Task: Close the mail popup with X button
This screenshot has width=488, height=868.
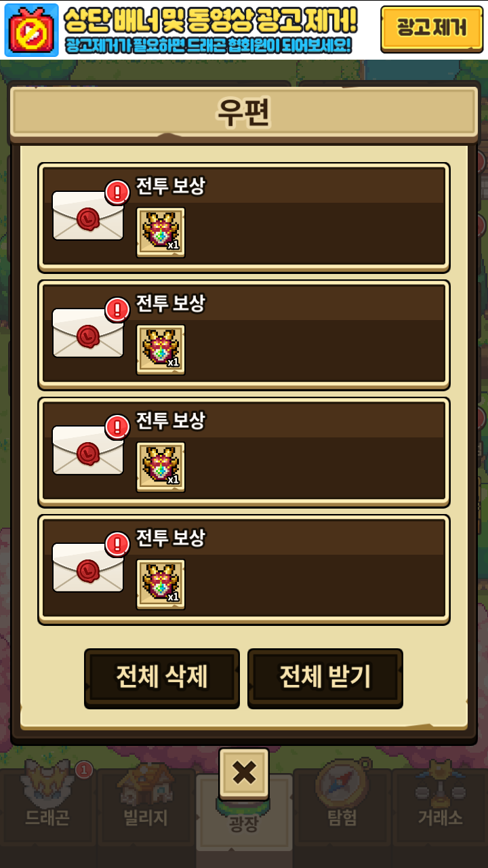Action: tap(244, 773)
